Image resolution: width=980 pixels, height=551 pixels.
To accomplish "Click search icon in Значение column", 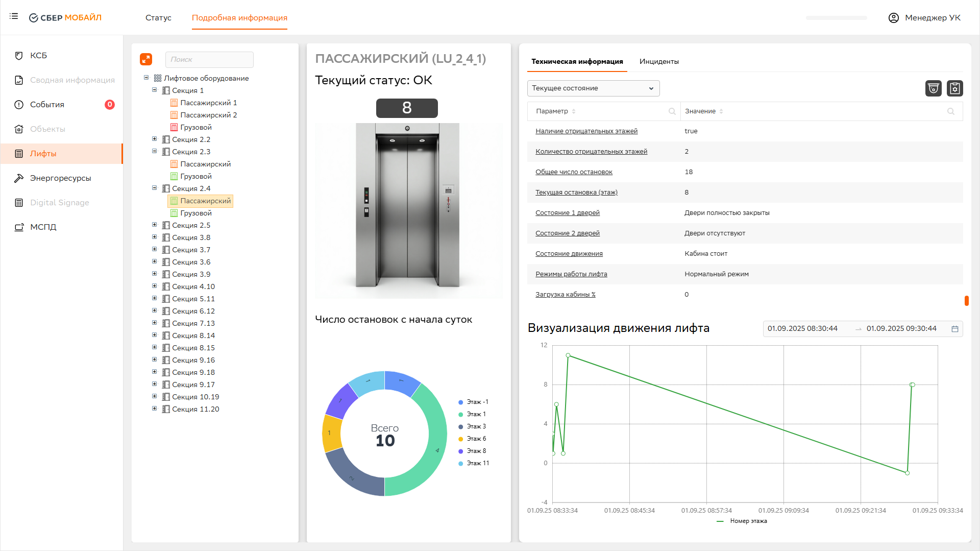I will coord(950,111).
